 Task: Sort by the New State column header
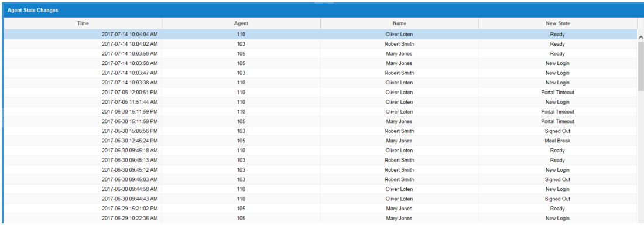point(558,23)
